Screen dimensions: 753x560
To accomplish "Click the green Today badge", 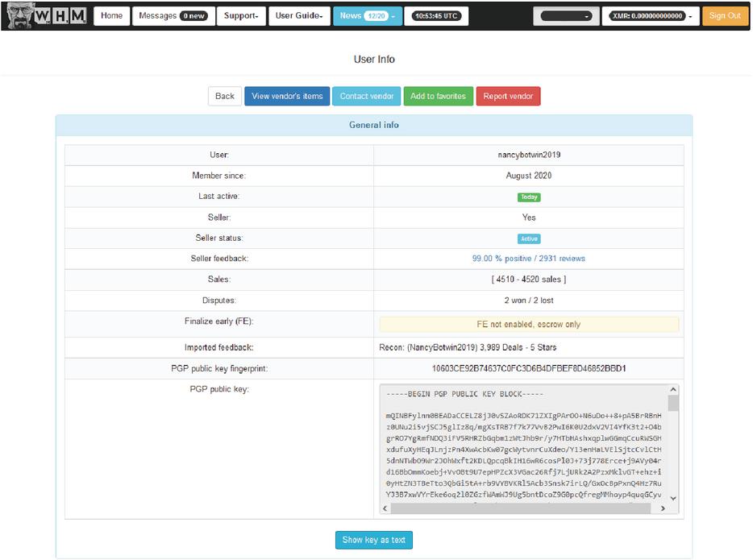I will click(529, 197).
